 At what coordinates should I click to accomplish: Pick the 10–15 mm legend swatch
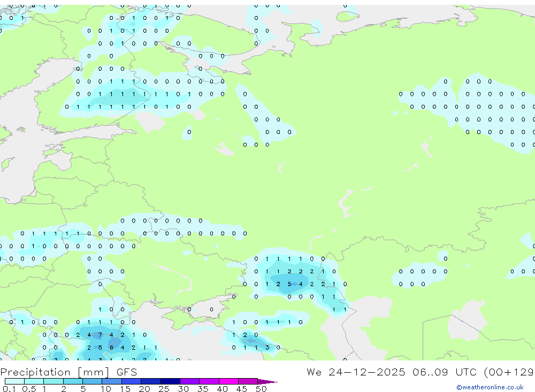112,381
